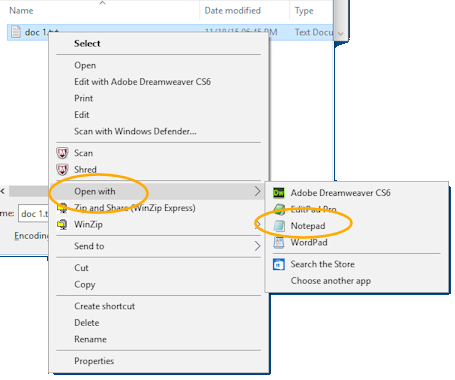Viewport: 455px width, 380px height.
Task: Choose Rename from the context menu
Action: [159, 339]
